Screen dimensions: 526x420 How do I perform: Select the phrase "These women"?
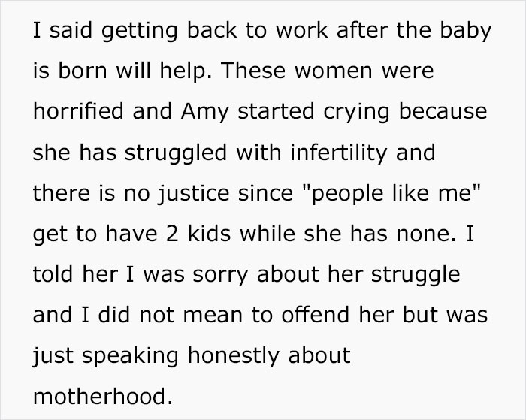tap(297, 71)
